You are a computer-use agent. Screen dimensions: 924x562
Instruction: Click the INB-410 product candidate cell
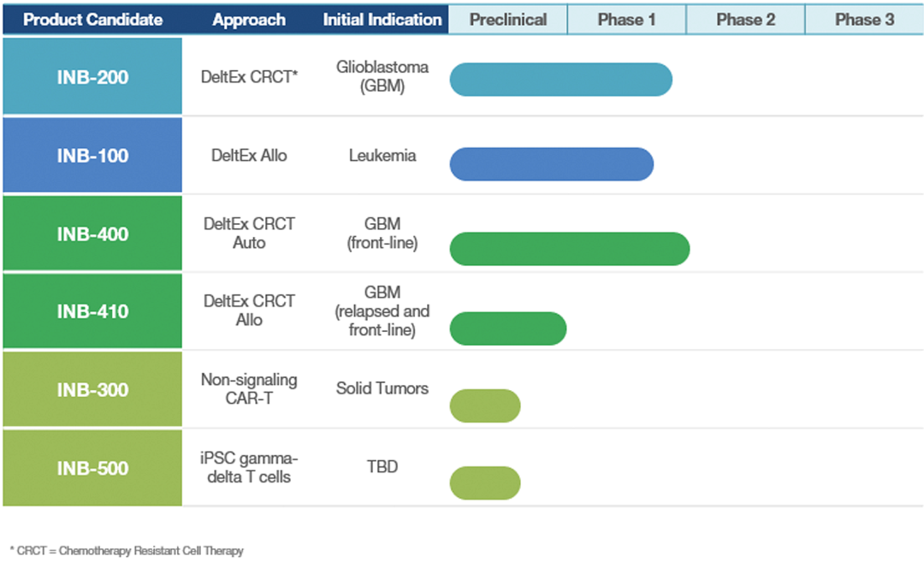point(92,311)
